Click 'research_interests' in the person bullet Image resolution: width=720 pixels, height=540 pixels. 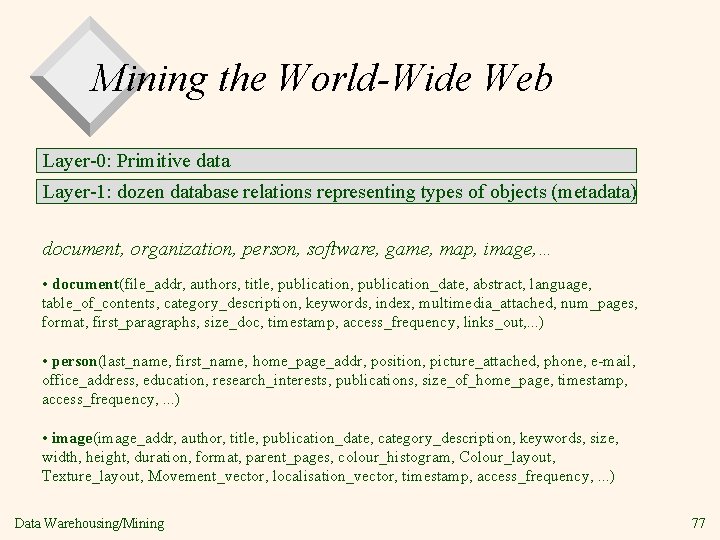pyautogui.click(x=269, y=381)
